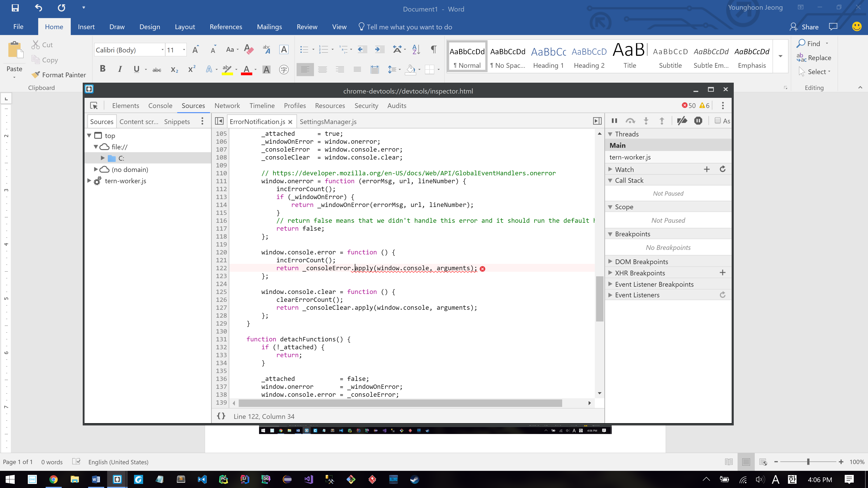Switch to the Network tab

(227, 106)
